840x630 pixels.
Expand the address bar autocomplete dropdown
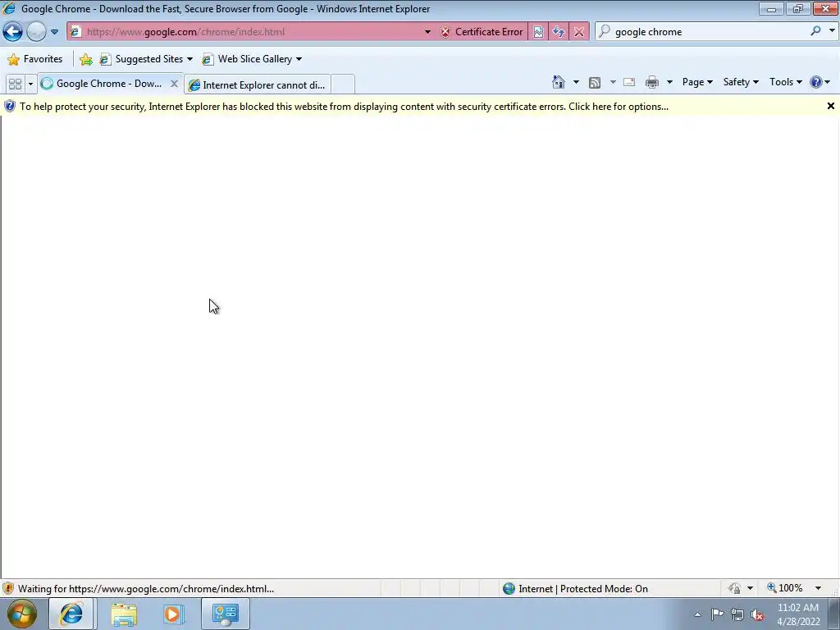pos(427,32)
